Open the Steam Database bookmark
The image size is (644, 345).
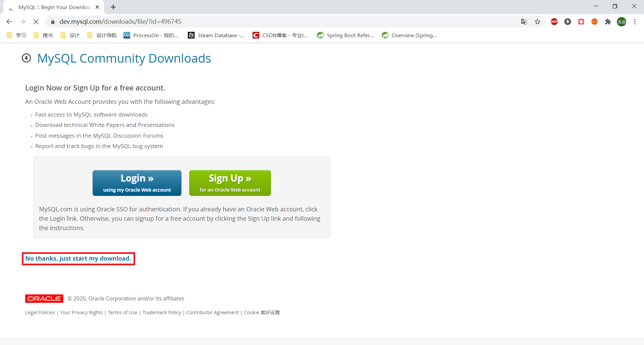click(216, 35)
